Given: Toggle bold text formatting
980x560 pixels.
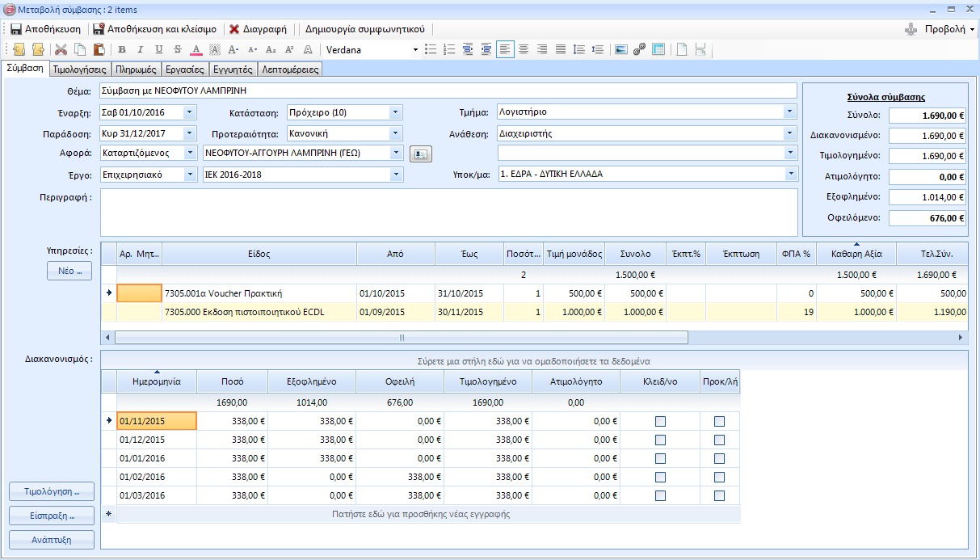Looking at the screenshot, I should (x=121, y=50).
